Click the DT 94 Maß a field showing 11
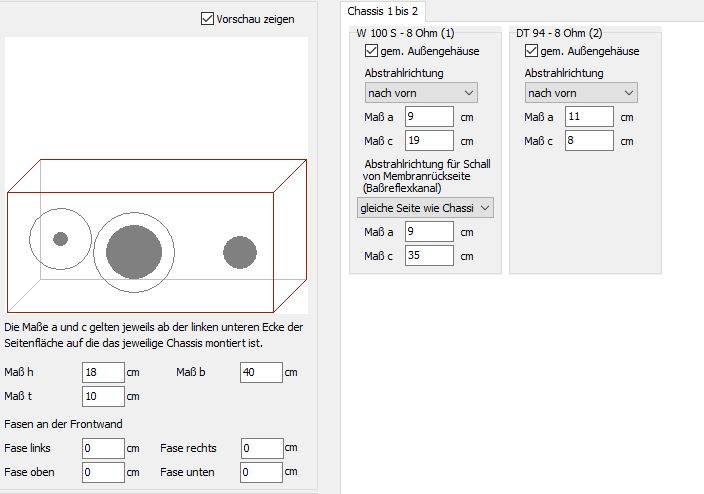Screen dimensions: 704x494 (588, 117)
